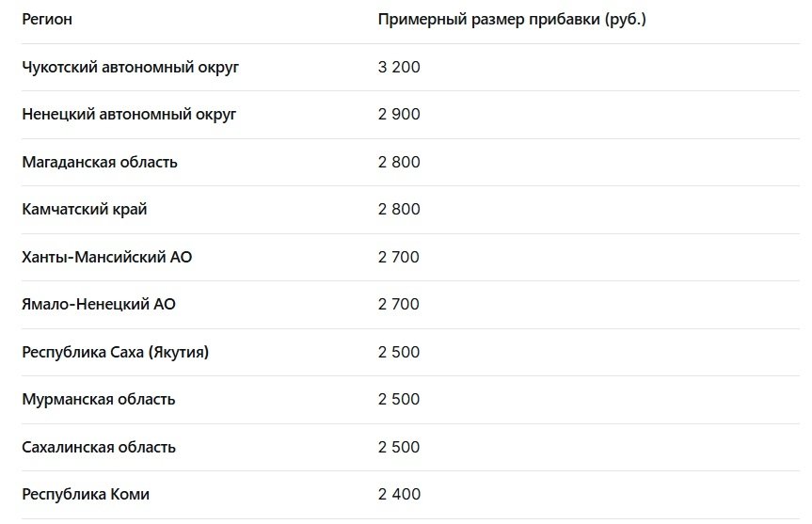Select the Республика Коми row label

(86, 495)
